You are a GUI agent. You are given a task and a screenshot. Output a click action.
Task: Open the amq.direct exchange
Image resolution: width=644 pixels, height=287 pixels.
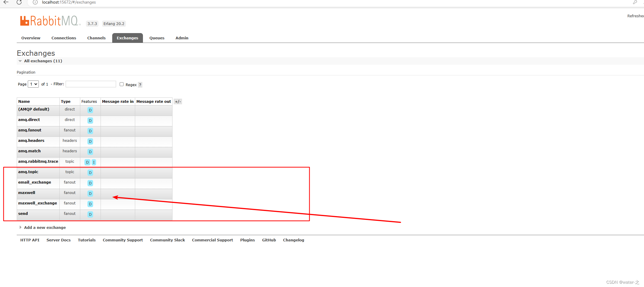29,120
